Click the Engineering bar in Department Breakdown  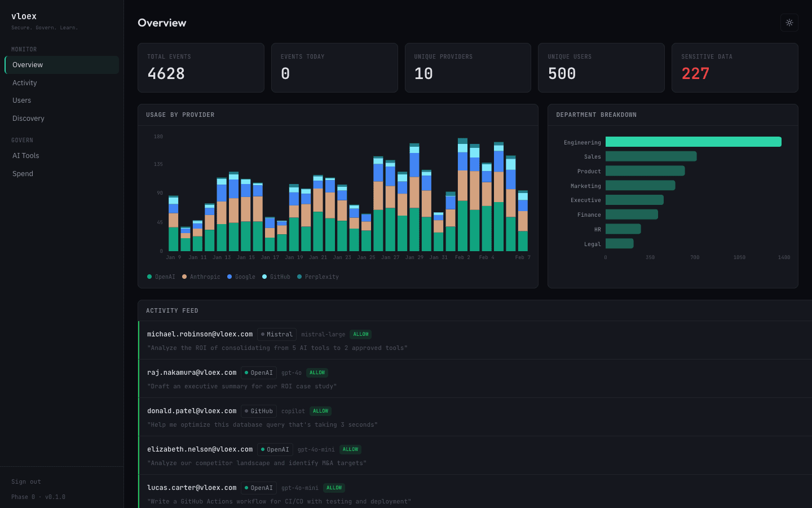(x=693, y=142)
